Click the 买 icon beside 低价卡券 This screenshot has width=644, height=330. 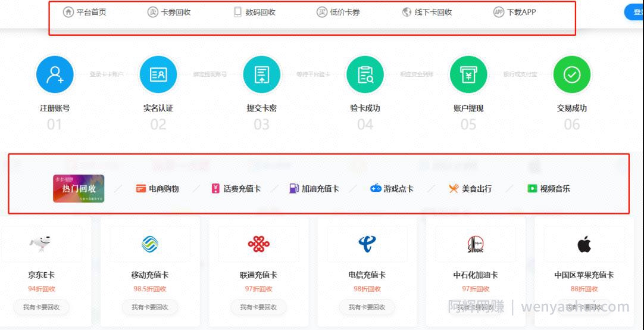coord(322,12)
